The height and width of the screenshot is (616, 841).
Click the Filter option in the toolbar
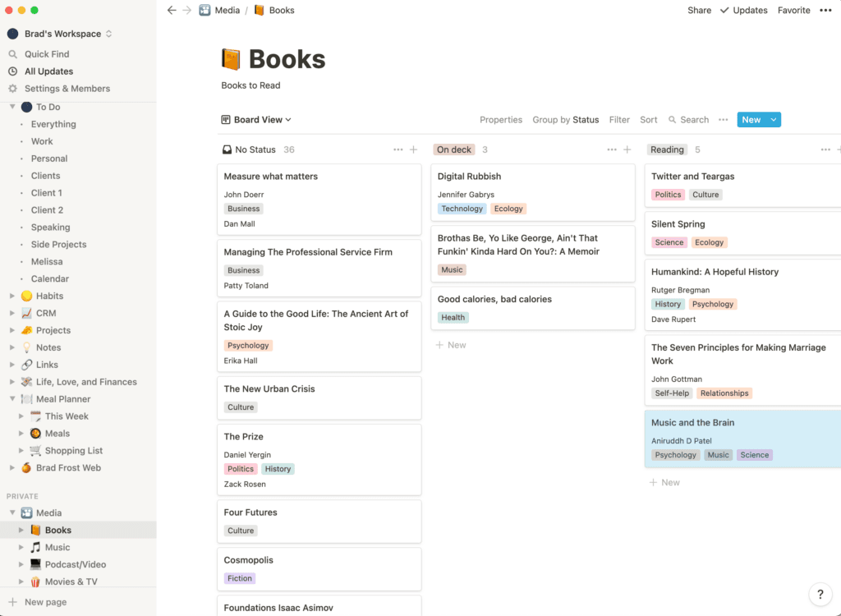pyautogui.click(x=619, y=119)
